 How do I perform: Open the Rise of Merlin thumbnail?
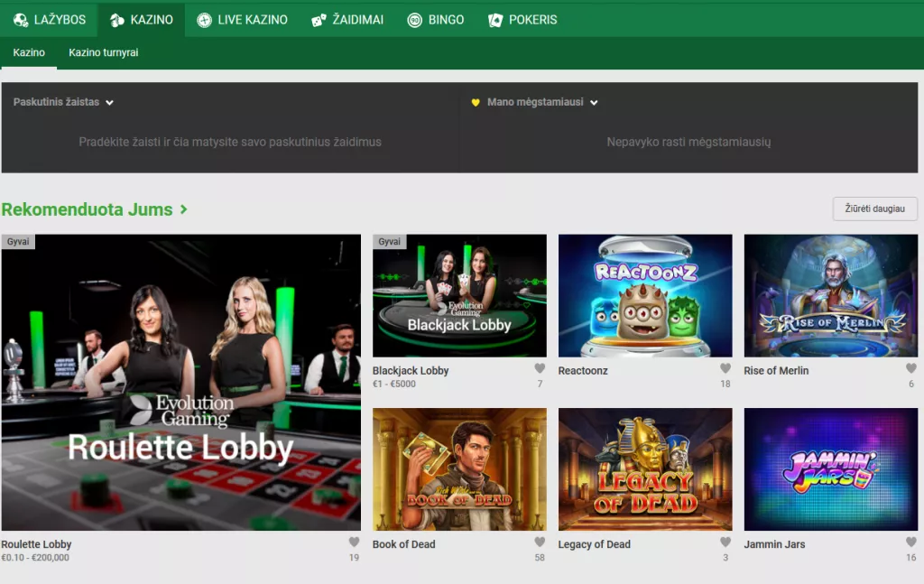(830, 296)
